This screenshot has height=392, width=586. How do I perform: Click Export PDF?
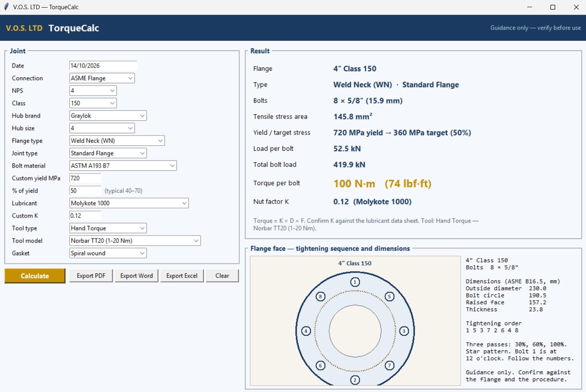(x=91, y=276)
